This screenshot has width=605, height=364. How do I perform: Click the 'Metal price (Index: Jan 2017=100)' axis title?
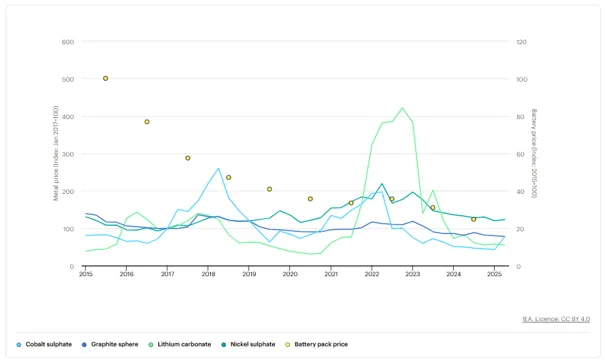(x=56, y=153)
